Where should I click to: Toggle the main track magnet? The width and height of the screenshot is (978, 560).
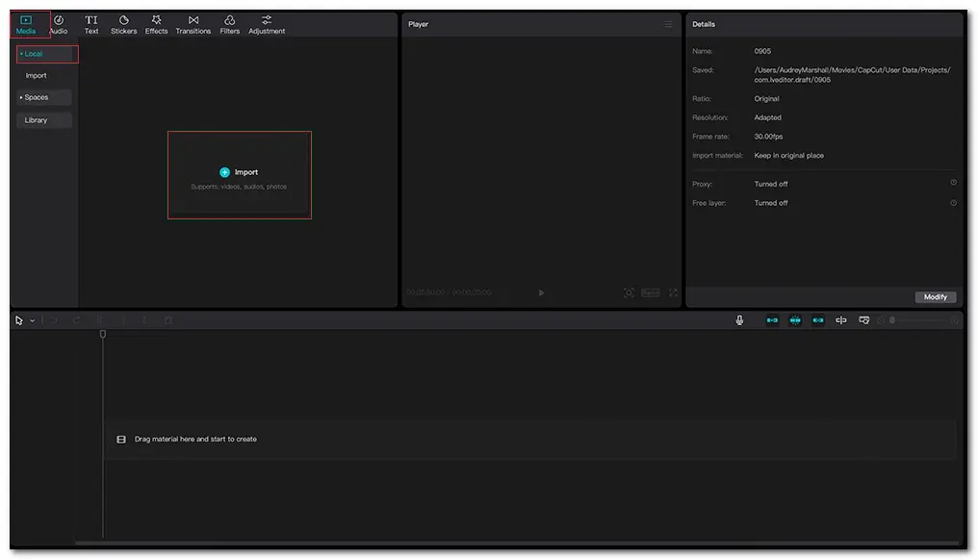pos(772,320)
